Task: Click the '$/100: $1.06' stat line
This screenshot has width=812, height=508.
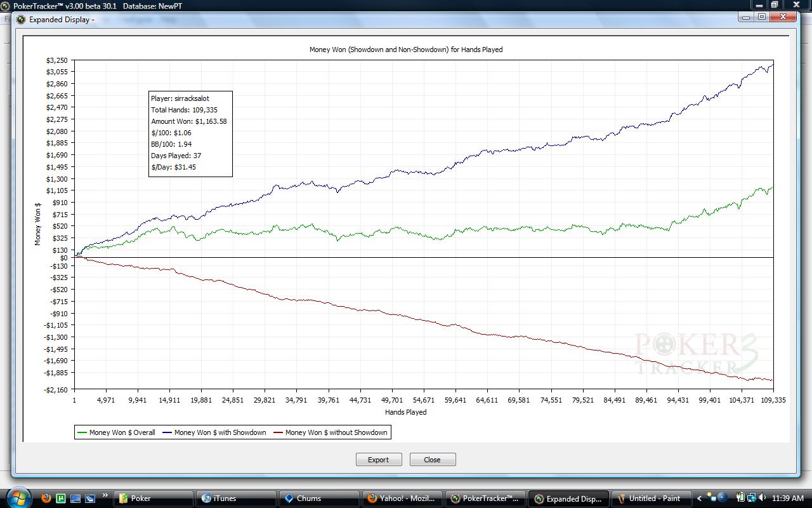Action: [171, 133]
